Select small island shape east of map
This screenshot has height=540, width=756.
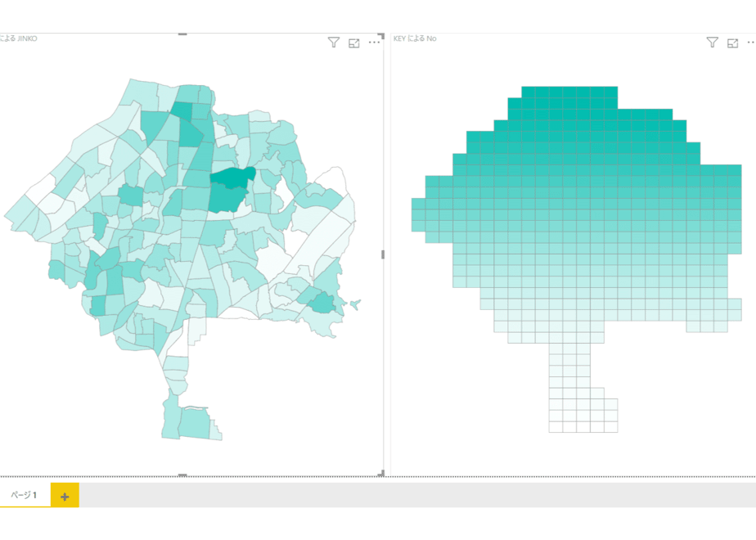[x=355, y=304]
